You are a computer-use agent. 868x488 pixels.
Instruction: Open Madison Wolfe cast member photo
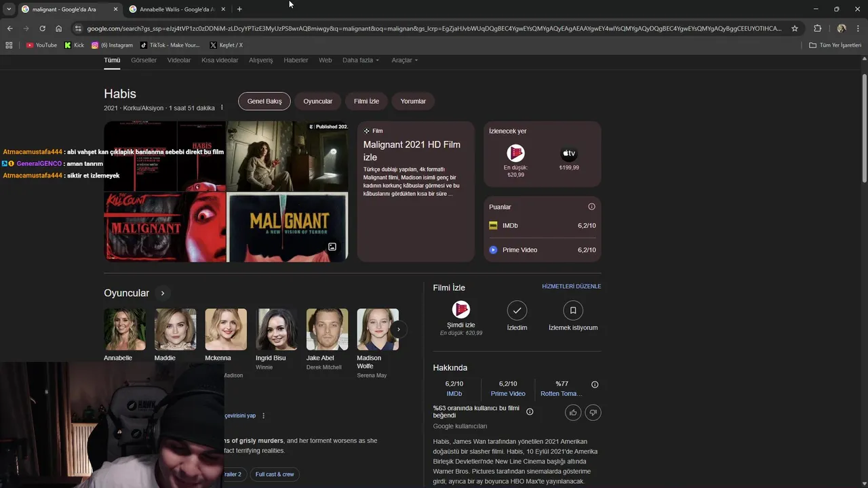(378, 329)
